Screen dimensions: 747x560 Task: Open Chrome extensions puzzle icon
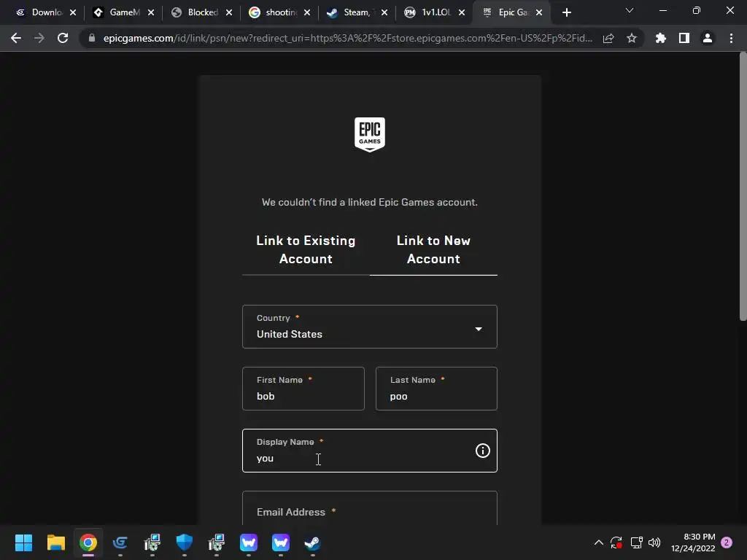point(661,38)
